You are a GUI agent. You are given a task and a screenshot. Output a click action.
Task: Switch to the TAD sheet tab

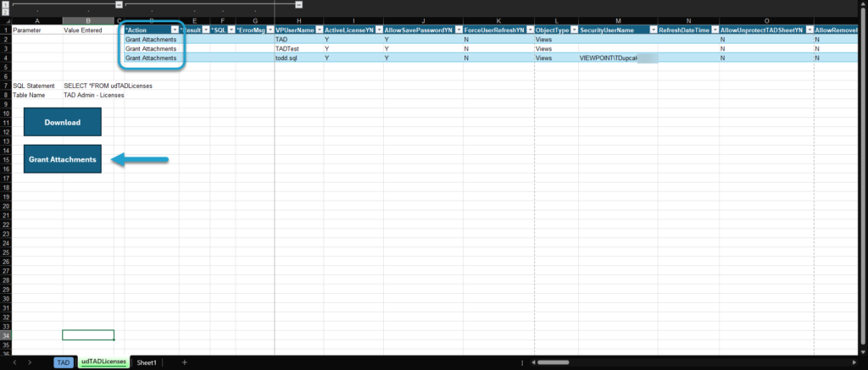(63, 362)
